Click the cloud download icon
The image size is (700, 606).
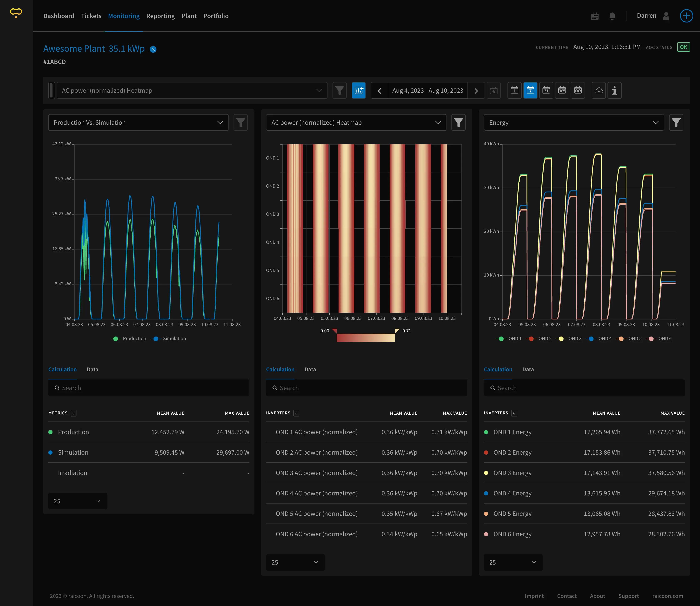599,91
